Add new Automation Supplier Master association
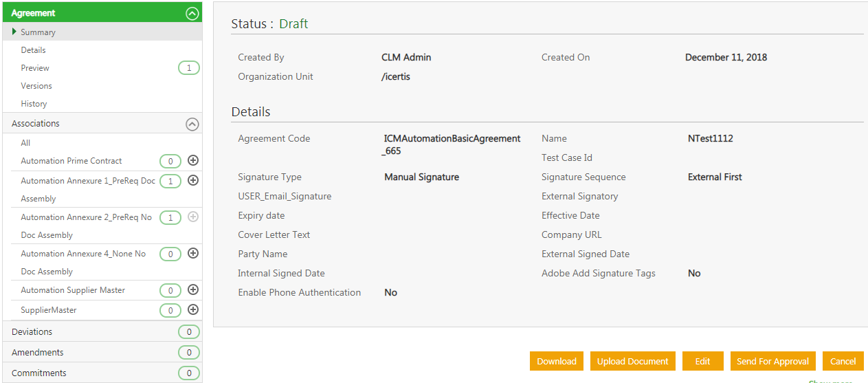Image resolution: width=868 pixels, height=383 pixels. (193, 290)
